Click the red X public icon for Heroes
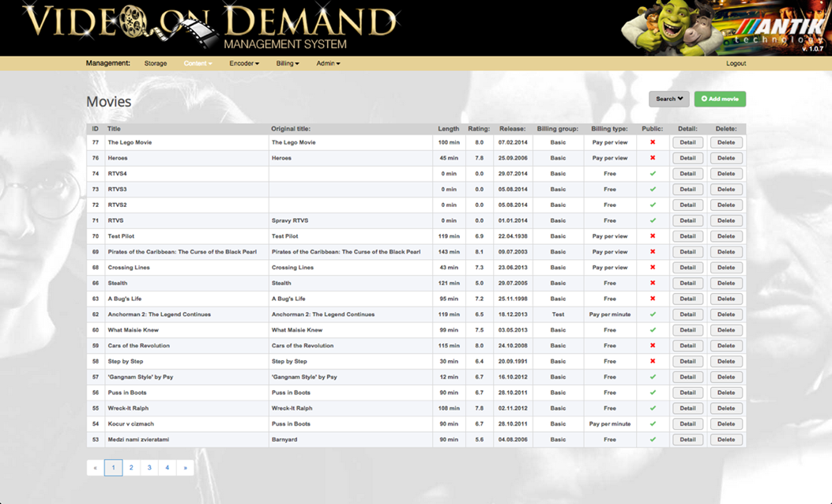Screen dimensions: 832x504 click(x=653, y=158)
